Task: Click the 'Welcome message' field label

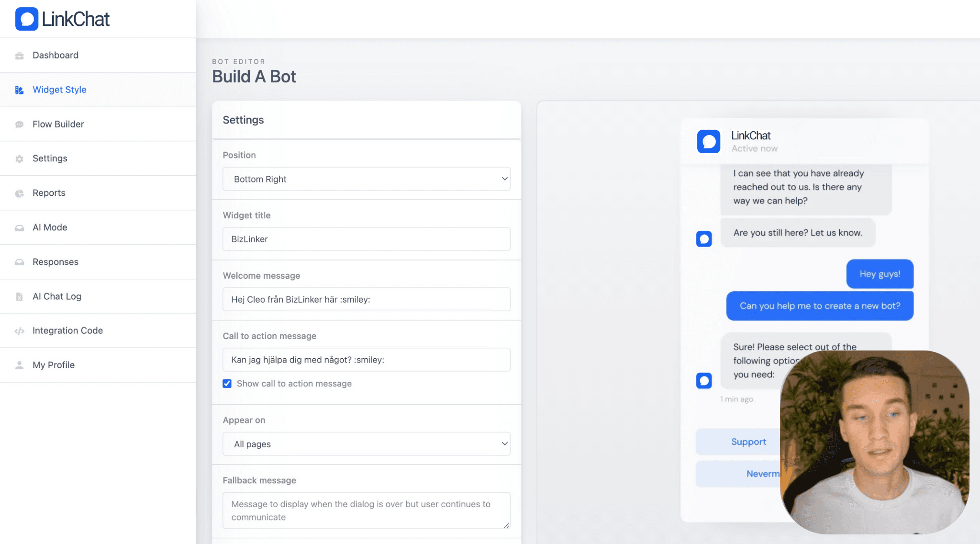Action: [x=262, y=276]
